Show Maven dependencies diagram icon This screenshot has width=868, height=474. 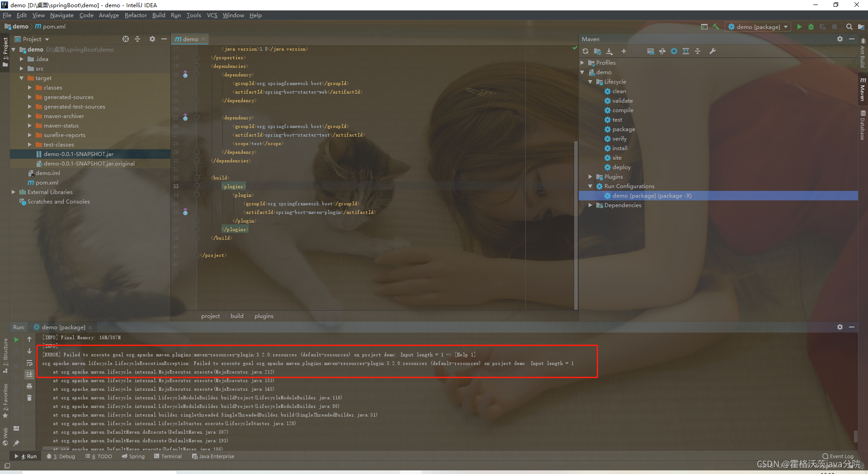(x=686, y=52)
